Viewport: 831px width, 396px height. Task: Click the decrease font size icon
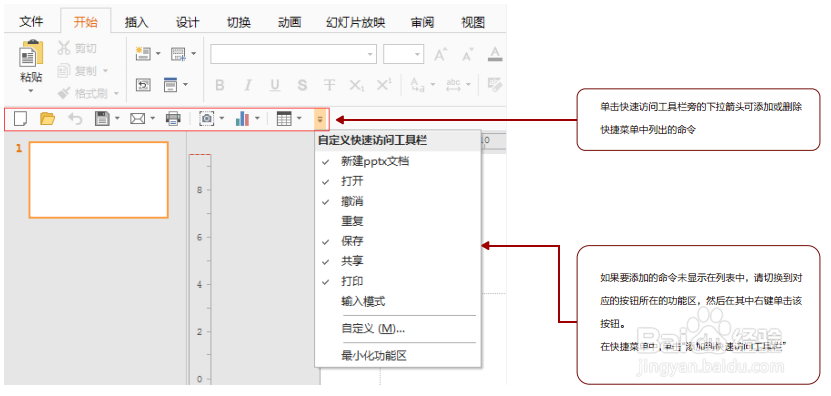click(x=467, y=54)
